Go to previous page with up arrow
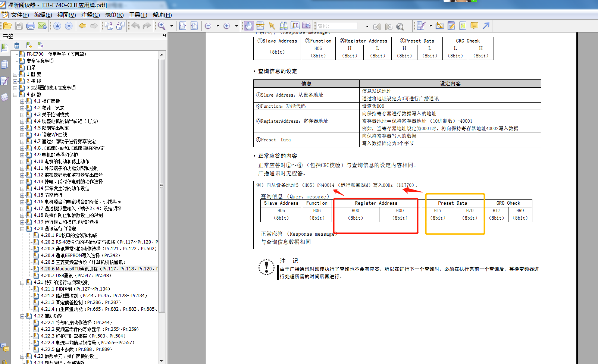 point(57,26)
